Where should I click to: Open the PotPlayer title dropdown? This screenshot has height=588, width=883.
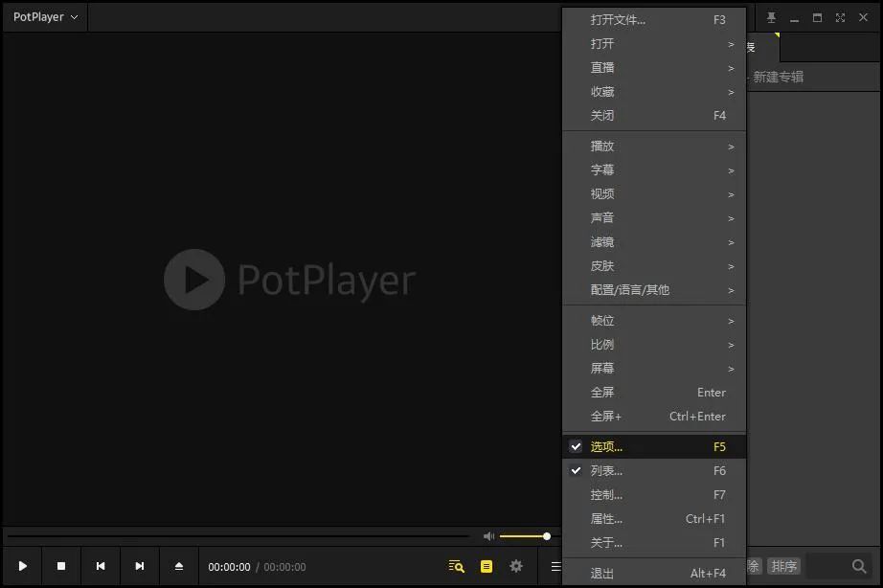pos(45,17)
